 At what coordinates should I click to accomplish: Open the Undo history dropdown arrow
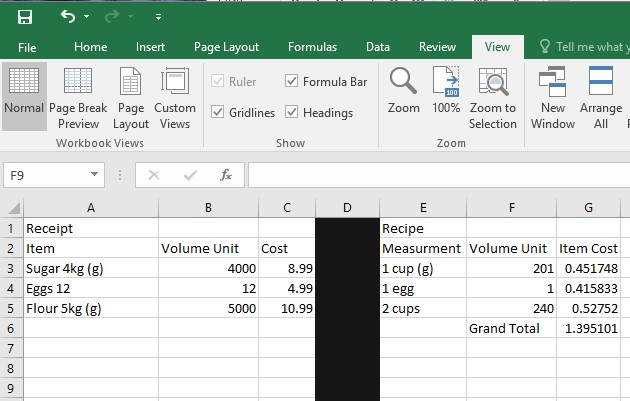87,18
